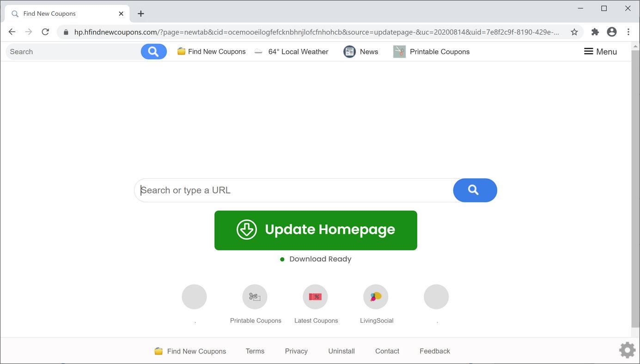The image size is (640, 364).
Task: Focus the Search or type a URL box
Action: 294,190
